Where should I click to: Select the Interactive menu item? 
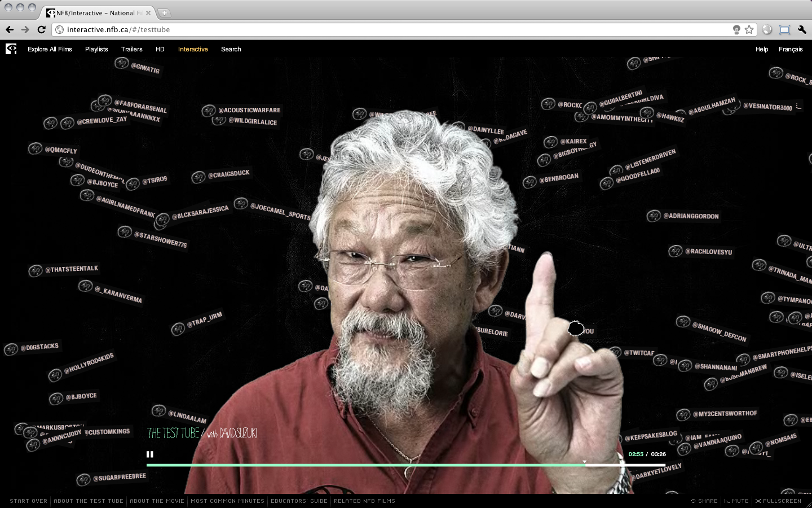pyautogui.click(x=193, y=49)
